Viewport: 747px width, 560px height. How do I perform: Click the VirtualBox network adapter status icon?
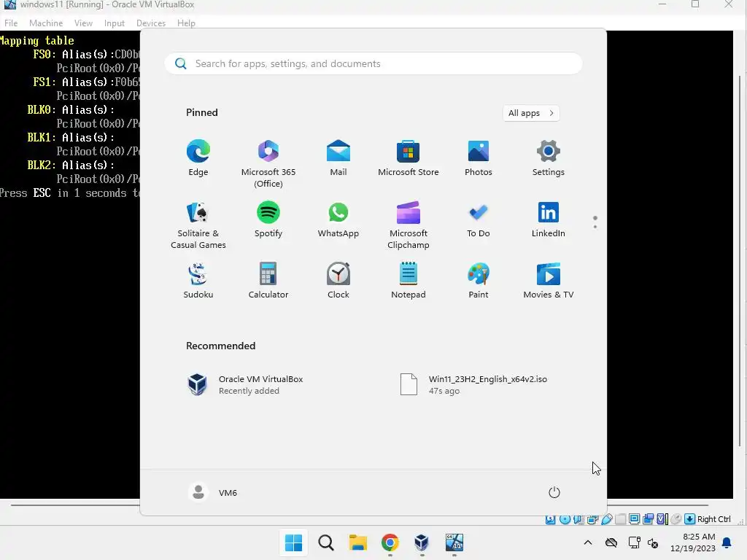592,519
